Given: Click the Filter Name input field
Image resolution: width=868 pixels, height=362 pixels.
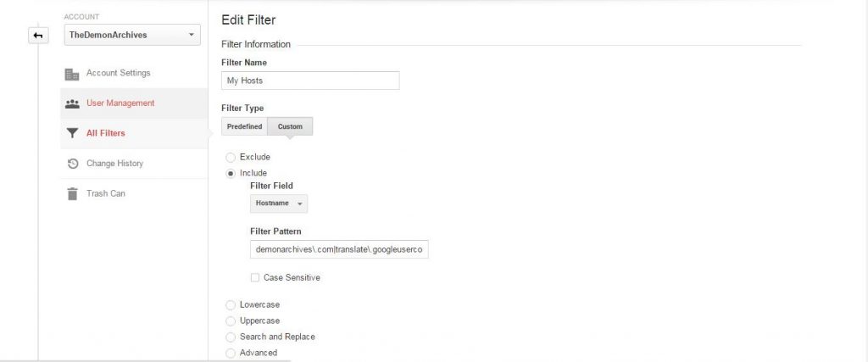Looking at the screenshot, I should pos(310,81).
